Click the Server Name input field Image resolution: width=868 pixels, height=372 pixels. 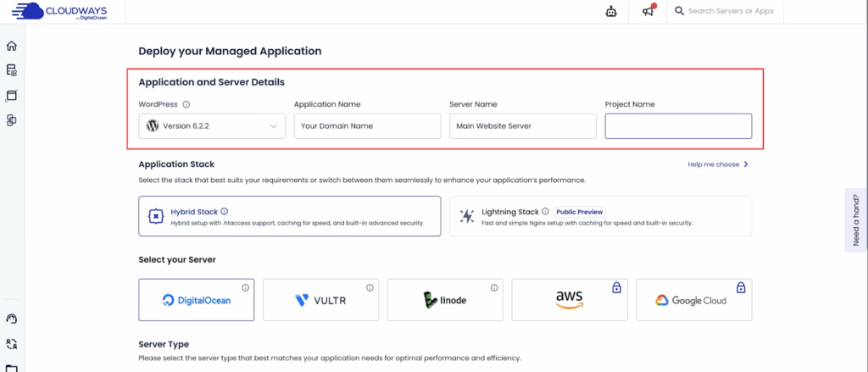(x=522, y=125)
